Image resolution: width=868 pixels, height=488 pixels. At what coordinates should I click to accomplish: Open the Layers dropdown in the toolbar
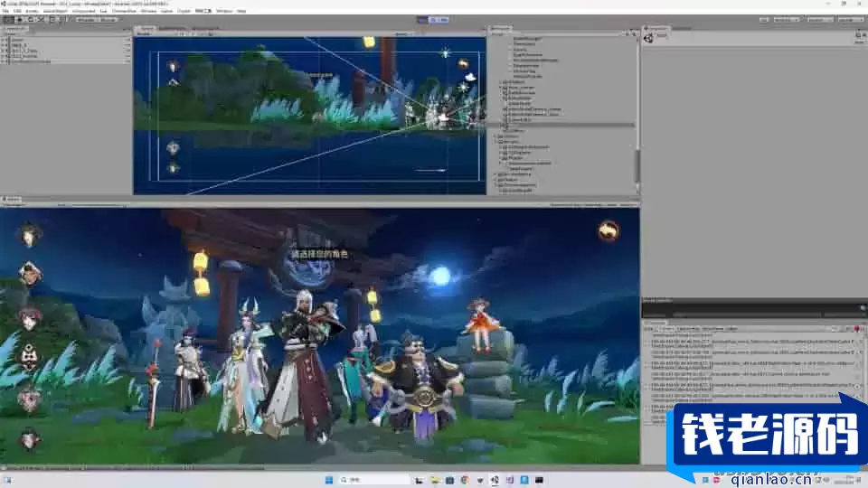click(820, 19)
